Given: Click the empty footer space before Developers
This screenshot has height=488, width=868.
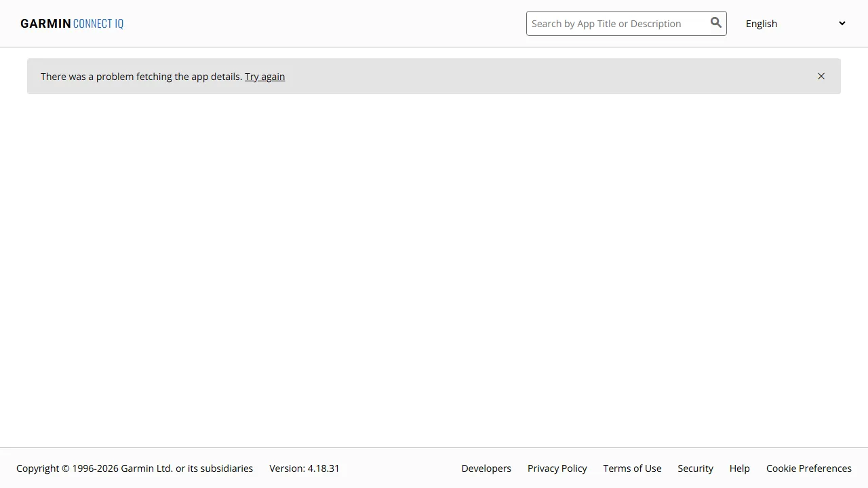Looking at the screenshot, I should pyautogui.click(x=400, y=468).
